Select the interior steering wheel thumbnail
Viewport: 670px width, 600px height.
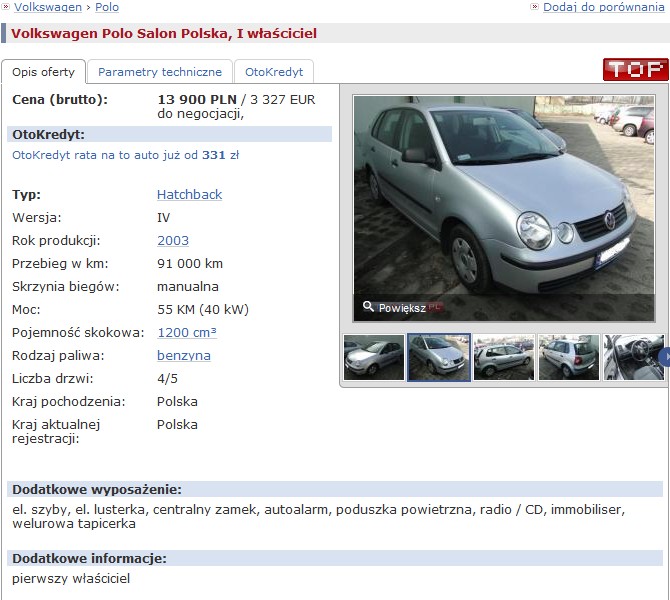click(634, 357)
